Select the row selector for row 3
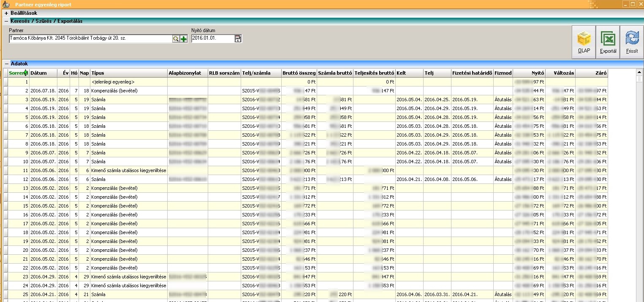This screenshot has height=302, width=644. tap(6, 100)
